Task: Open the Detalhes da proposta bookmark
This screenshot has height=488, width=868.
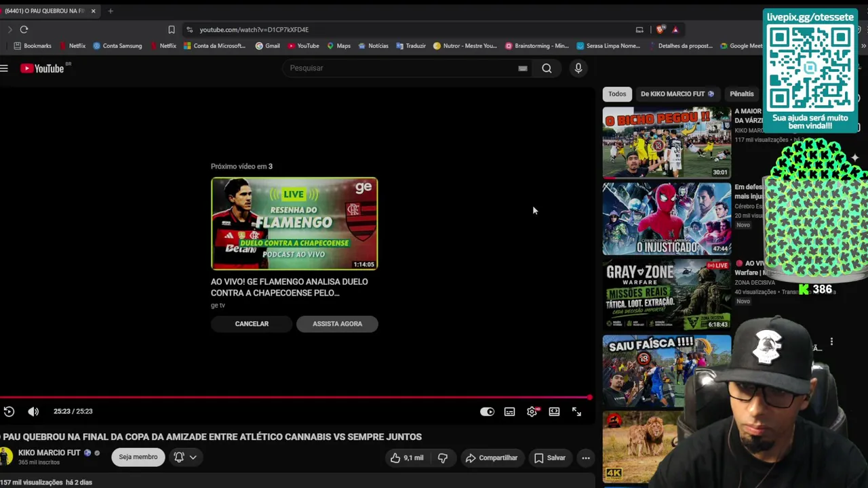Action: (x=680, y=46)
